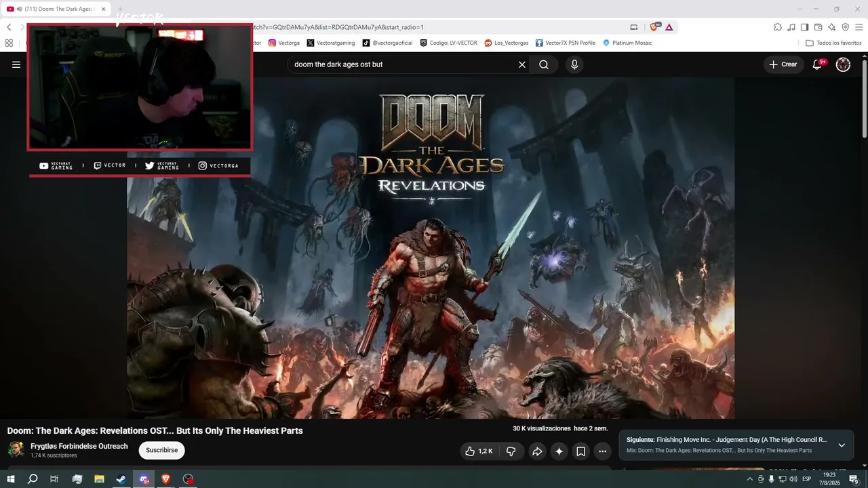This screenshot has height=488, width=868.
Task: Open the YouTube account avatar menu
Action: tap(843, 64)
